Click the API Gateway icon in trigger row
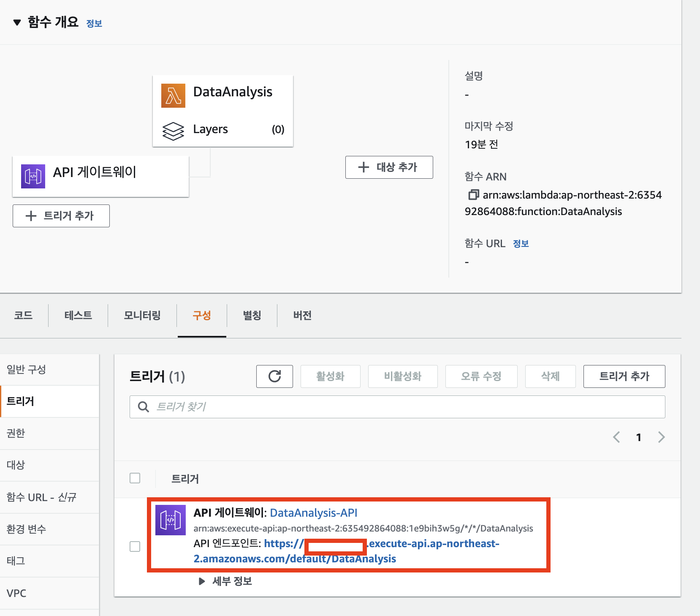This screenshot has height=616, width=700. [171, 520]
